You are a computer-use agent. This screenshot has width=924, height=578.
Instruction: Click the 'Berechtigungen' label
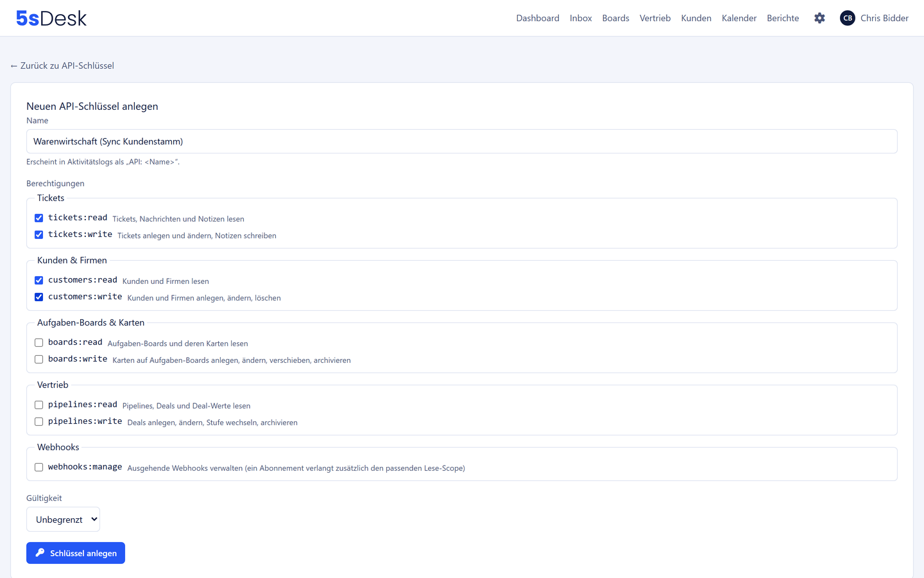point(55,183)
